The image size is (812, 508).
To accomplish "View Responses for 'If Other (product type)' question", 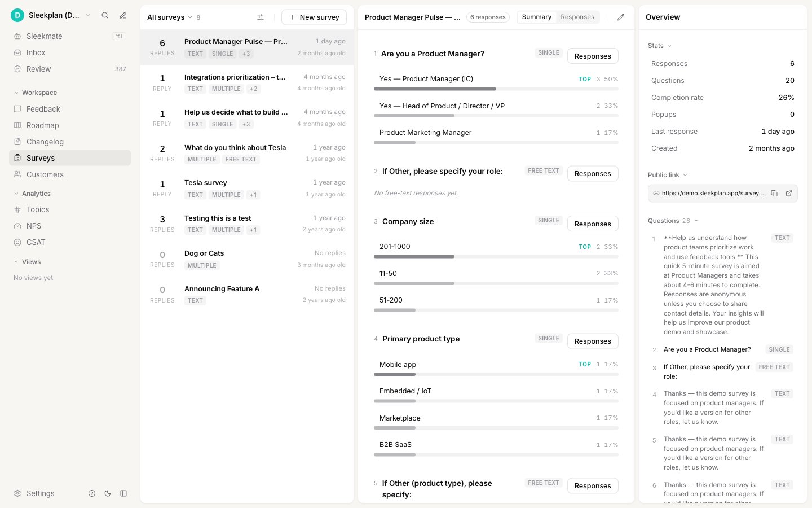I will tap(593, 485).
